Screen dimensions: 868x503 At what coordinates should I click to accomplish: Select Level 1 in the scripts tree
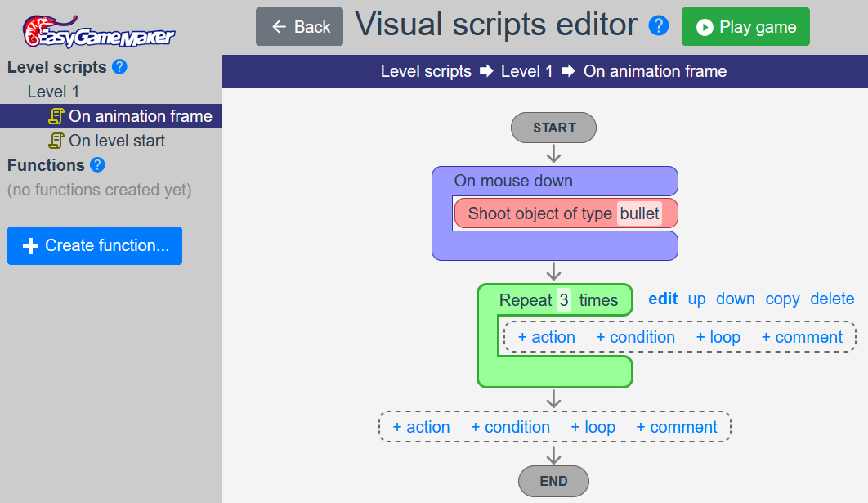(x=53, y=92)
